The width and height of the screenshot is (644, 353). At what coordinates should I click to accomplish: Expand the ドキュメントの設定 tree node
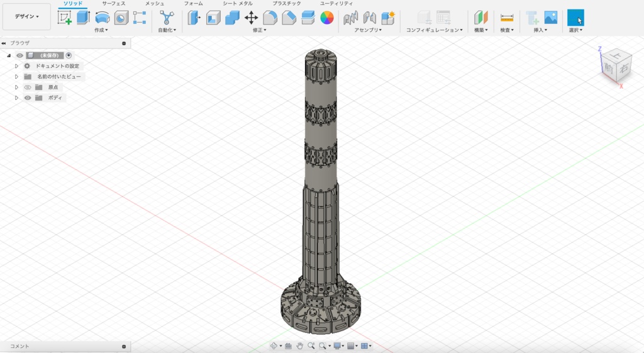[x=16, y=65]
